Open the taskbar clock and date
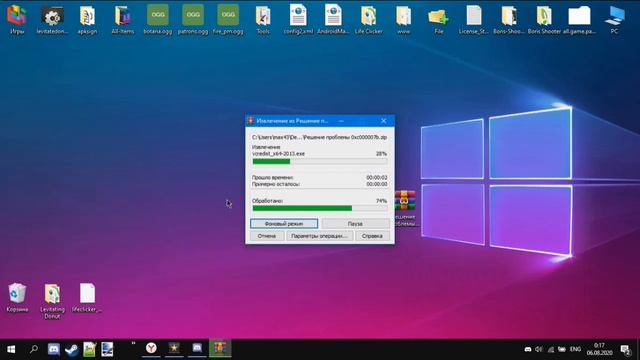 click(599, 349)
